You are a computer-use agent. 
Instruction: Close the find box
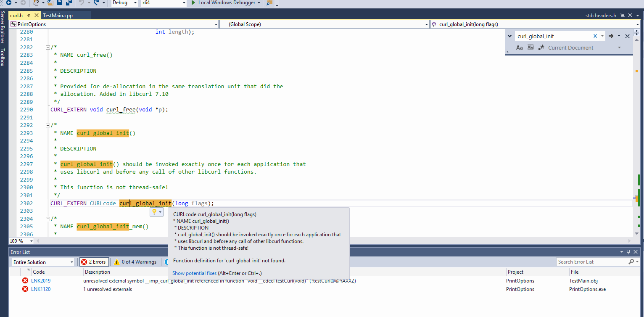pyautogui.click(x=627, y=36)
